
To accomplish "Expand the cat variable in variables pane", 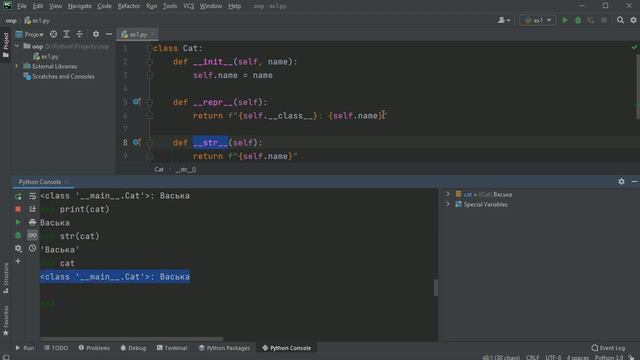I will coord(448,194).
